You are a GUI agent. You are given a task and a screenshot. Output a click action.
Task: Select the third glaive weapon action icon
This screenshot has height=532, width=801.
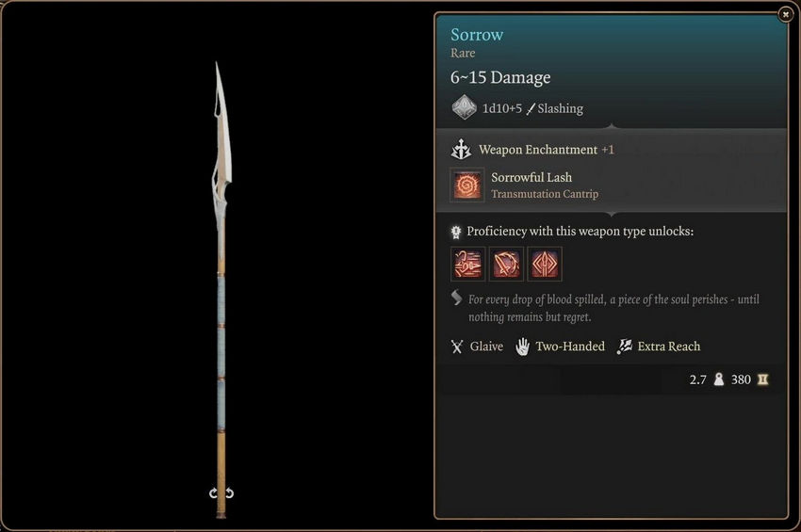pos(545,264)
